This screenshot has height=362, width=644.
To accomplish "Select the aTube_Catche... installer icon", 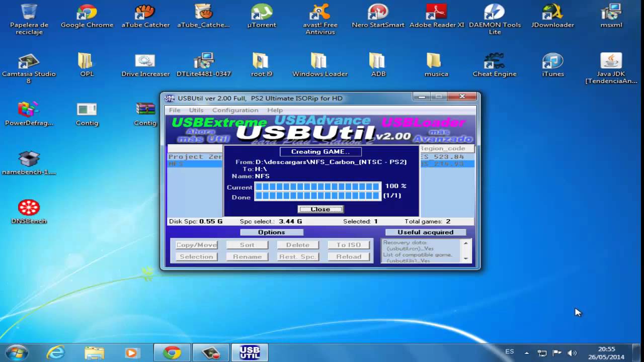I will [x=203, y=17].
